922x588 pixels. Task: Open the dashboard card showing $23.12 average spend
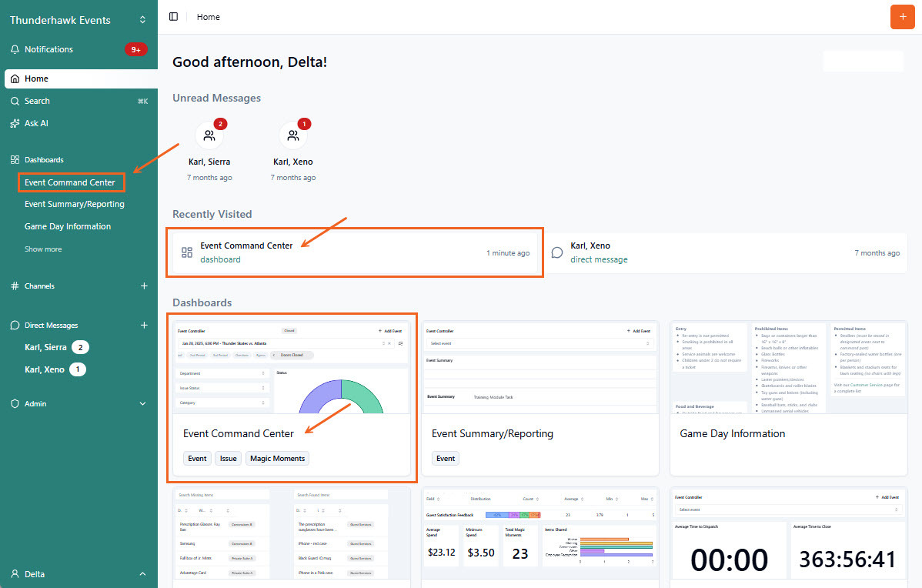click(540, 537)
